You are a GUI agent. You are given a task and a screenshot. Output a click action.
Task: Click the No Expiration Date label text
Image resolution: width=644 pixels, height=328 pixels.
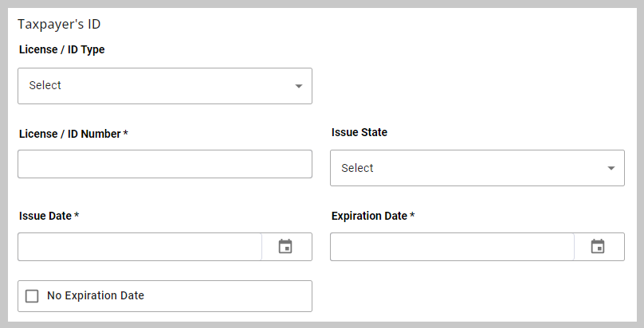tap(96, 295)
